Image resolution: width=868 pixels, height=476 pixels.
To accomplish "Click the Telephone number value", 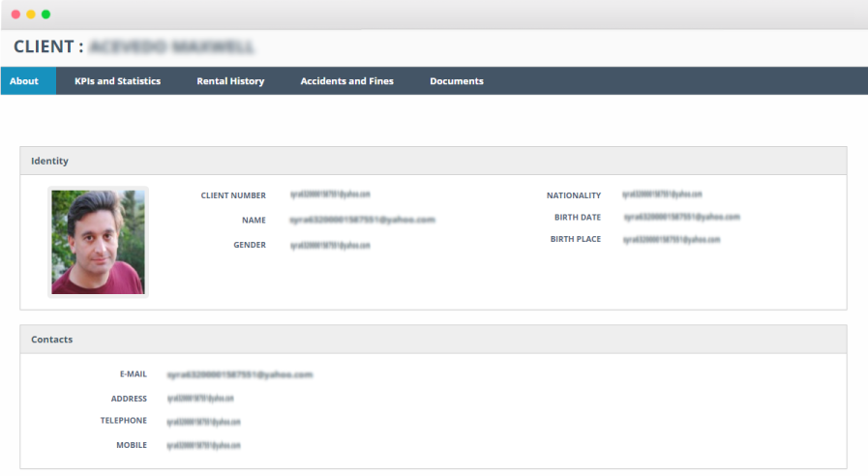I will pos(203,421).
